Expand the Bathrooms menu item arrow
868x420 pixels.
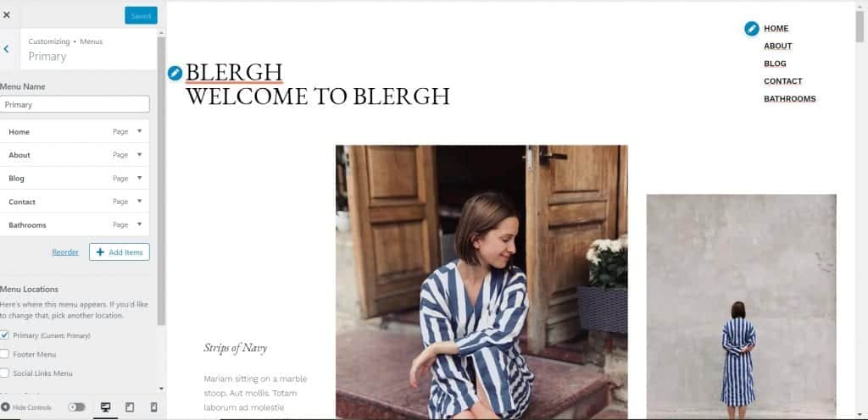coord(140,224)
